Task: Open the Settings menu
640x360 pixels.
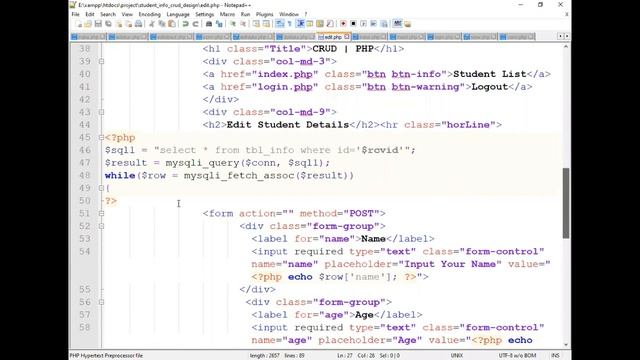Action: [x=204, y=14]
